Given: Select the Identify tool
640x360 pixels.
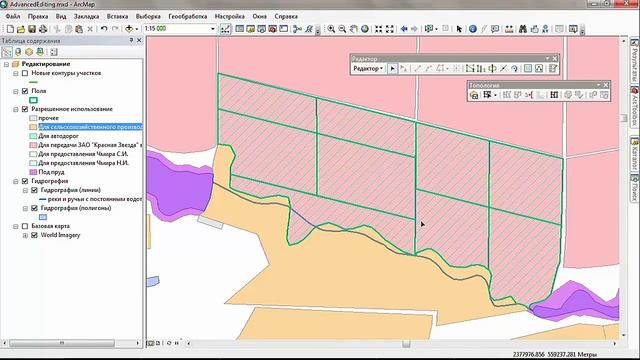Looking at the screenshot, I should pyautogui.click(x=473, y=29).
